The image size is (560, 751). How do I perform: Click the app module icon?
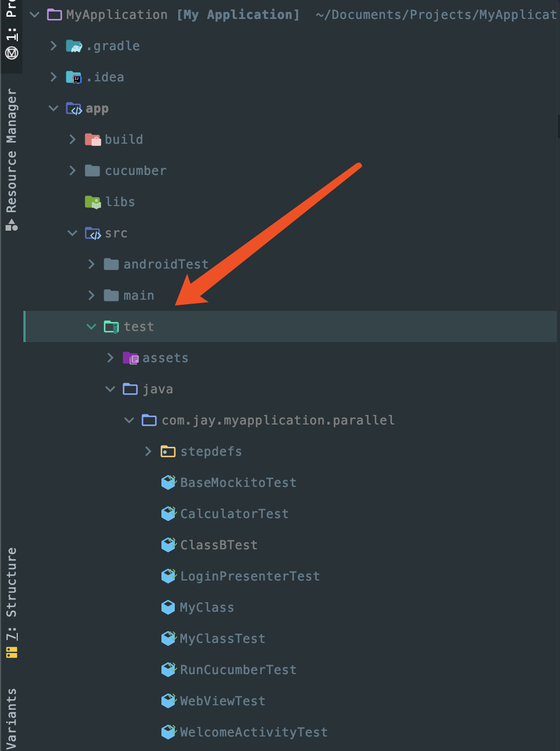click(73, 109)
